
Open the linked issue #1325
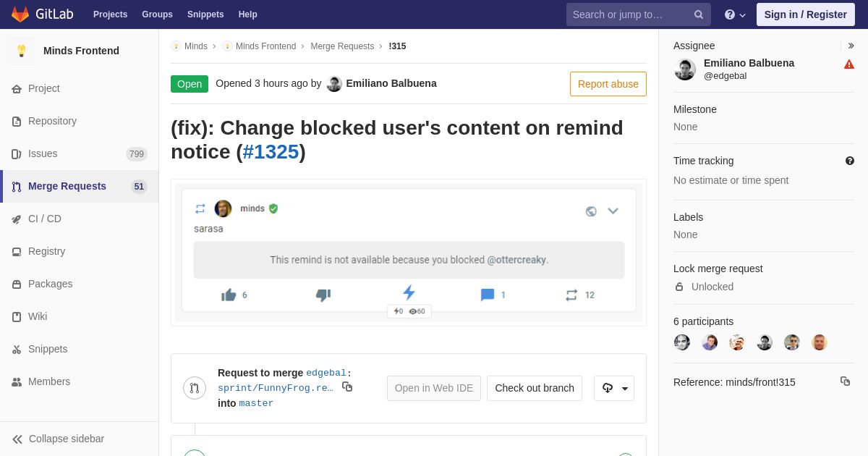tap(271, 152)
